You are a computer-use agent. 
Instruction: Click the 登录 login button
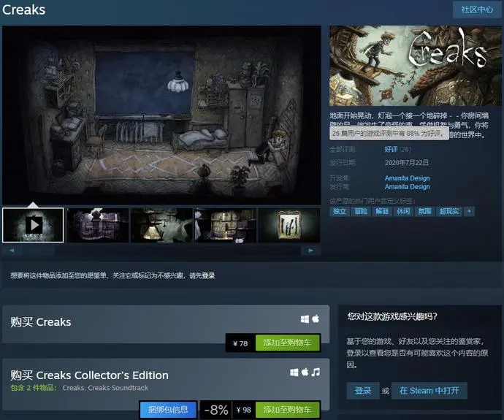click(x=363, y=391)
